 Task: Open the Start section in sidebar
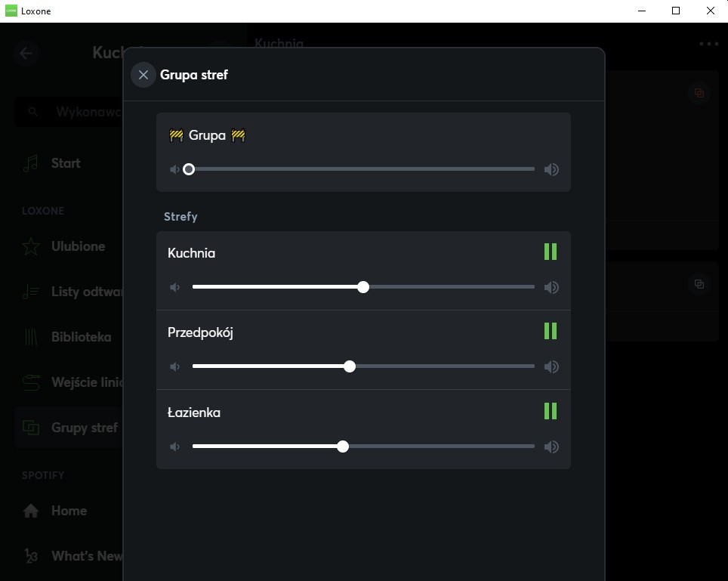coord(66,163)
